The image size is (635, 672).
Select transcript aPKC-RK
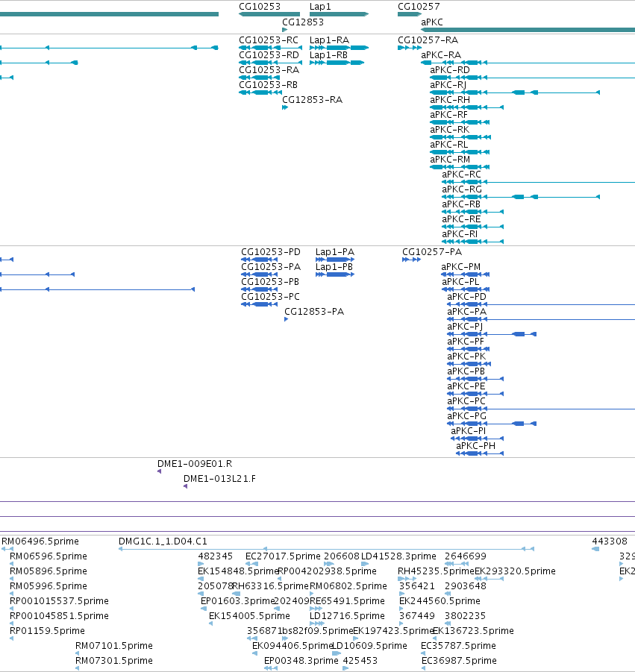449,130
